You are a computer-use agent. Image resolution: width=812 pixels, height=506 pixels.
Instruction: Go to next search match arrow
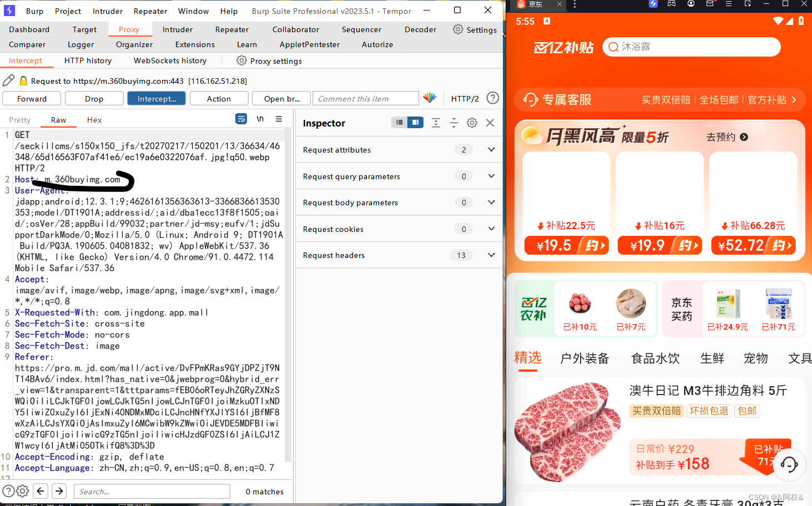tap(59, 491)
